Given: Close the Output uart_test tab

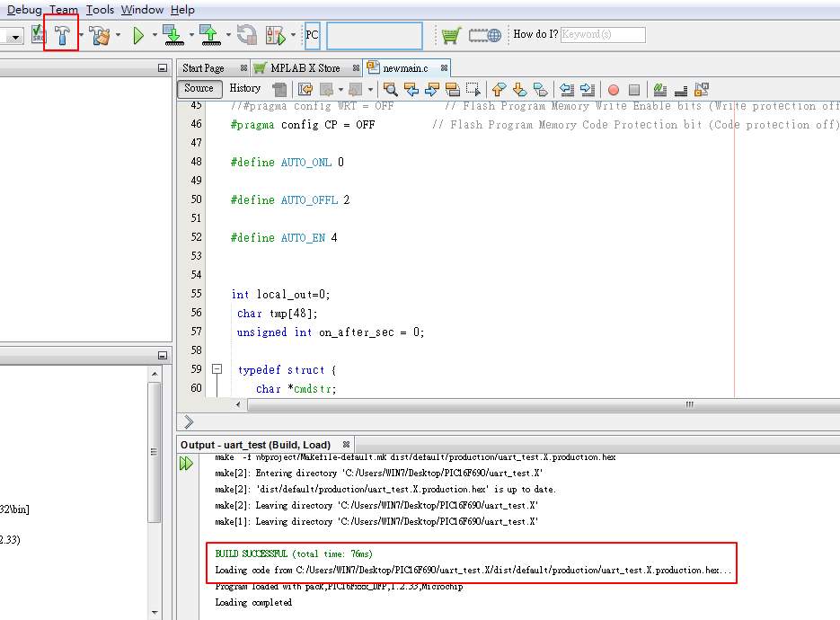Looking at the screenshot, I should [x=346, y=445].
